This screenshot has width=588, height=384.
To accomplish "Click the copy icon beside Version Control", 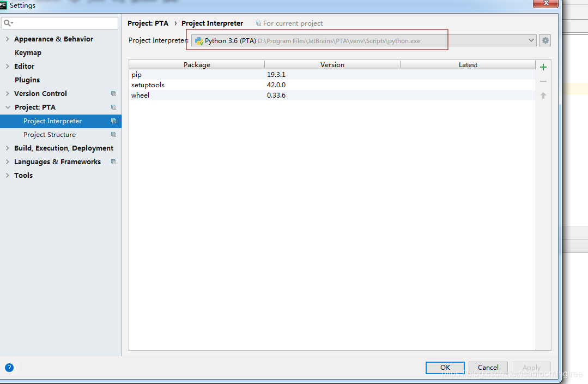I will click(114, 93).
